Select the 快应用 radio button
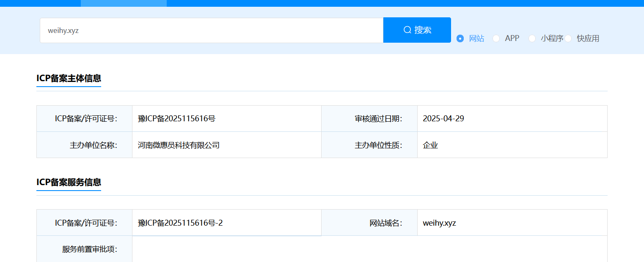The image size is (644, 262). point(568,38)
